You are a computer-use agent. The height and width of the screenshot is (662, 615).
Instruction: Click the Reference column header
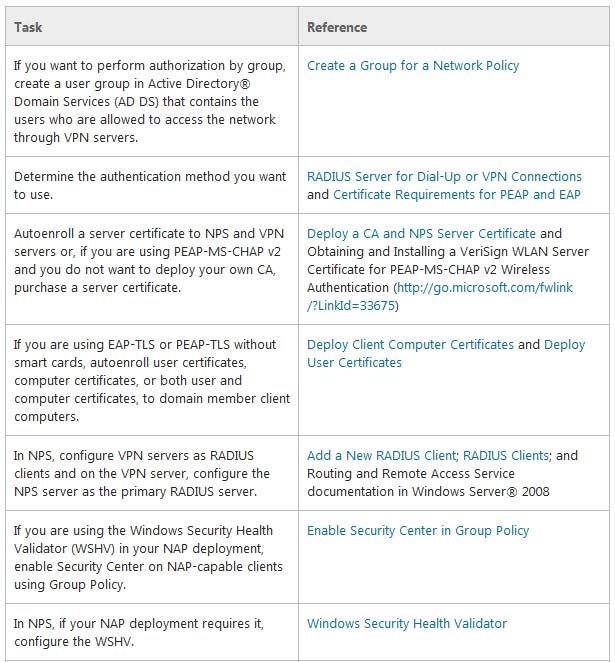337,27
